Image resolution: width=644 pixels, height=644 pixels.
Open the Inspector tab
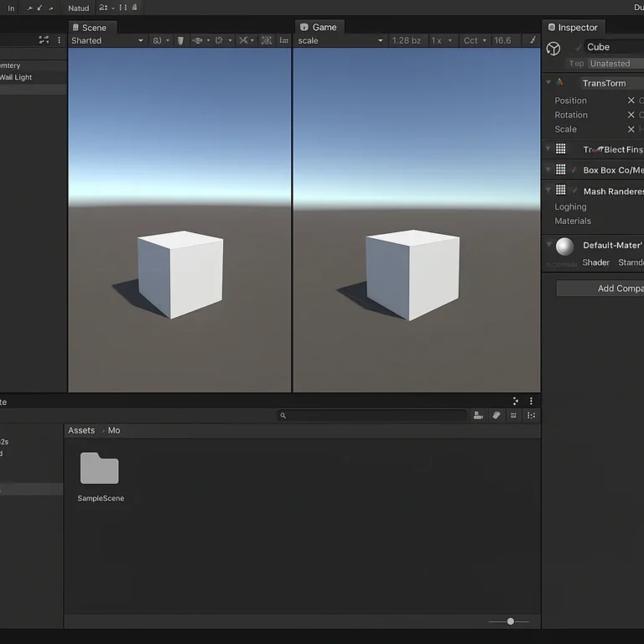pos(573,28)
